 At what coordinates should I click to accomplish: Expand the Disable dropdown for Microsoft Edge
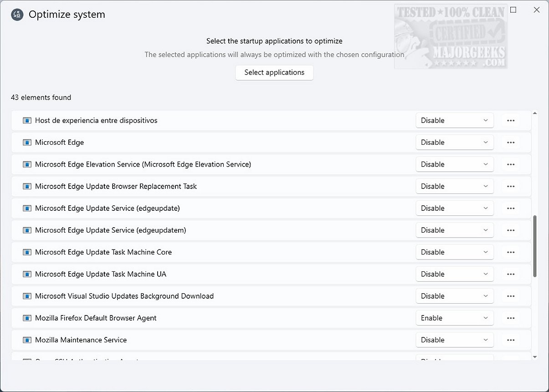point(454,143)
